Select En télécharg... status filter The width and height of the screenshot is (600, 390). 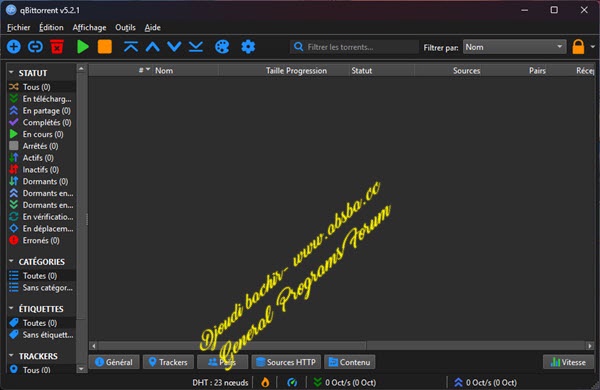tap(41, 99)
